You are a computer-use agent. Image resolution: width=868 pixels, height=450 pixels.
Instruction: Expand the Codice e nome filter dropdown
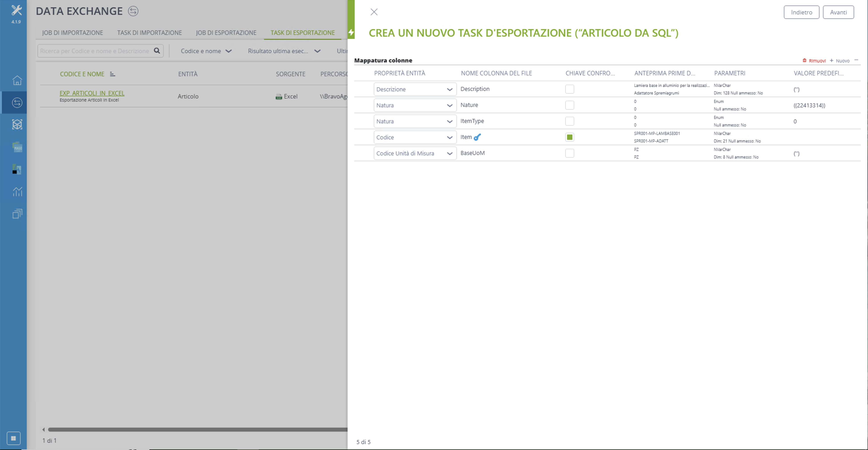coord(206,51)
